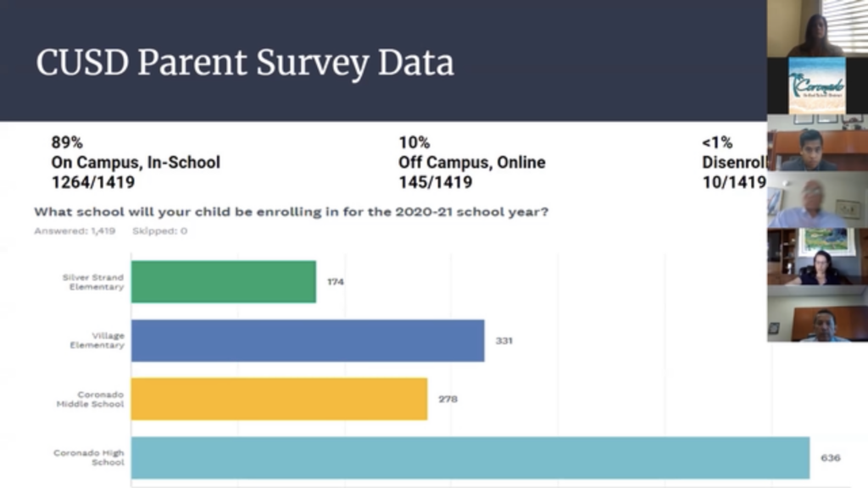The height and width of the screenshot is (488, 868).
Task: Click the blue Village Elementary bar
Action: pos(308,341)
